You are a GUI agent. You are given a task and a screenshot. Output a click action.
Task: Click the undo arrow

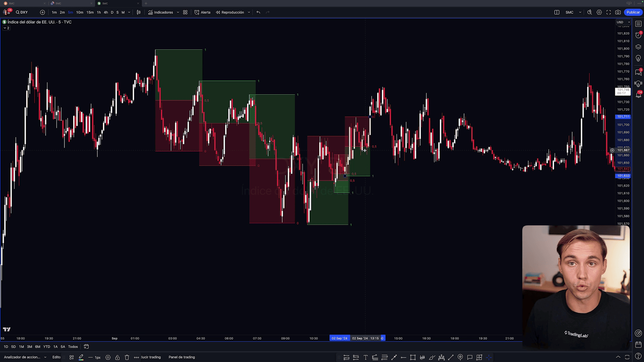coord(258,12)
